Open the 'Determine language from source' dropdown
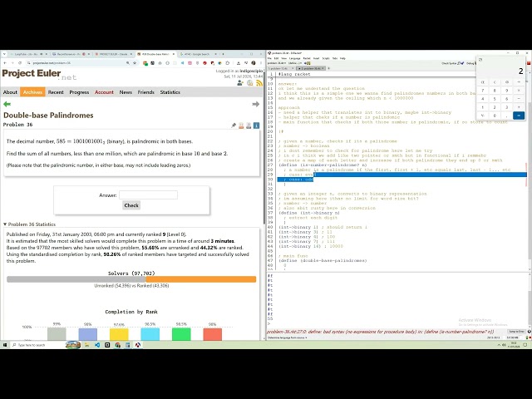This screenshot has width=532, height=399. click(x=288, y=337)
